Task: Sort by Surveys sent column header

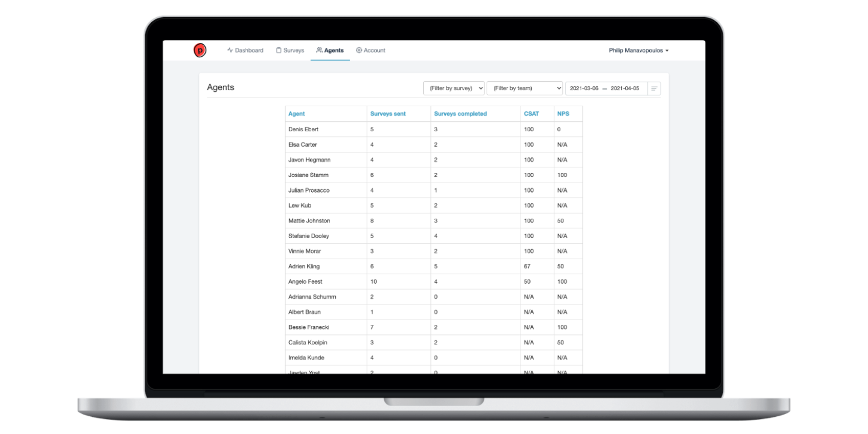Action: tap(388, 114)
